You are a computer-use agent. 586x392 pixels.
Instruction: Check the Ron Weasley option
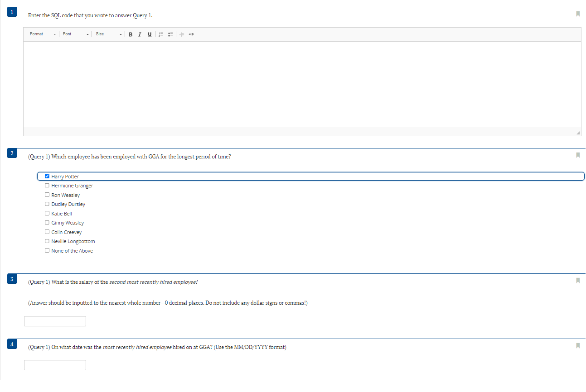click(47, 195)
